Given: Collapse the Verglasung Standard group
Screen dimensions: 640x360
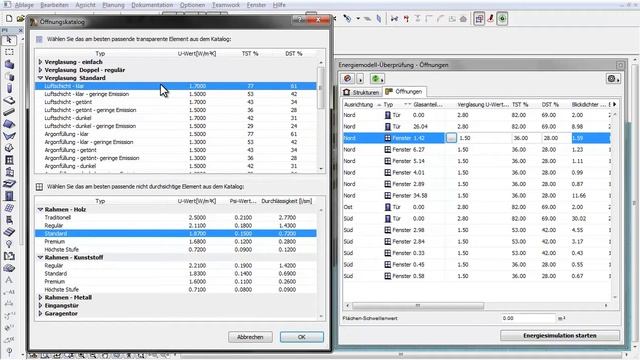Looking at the screenshot, I should [40, 78].
